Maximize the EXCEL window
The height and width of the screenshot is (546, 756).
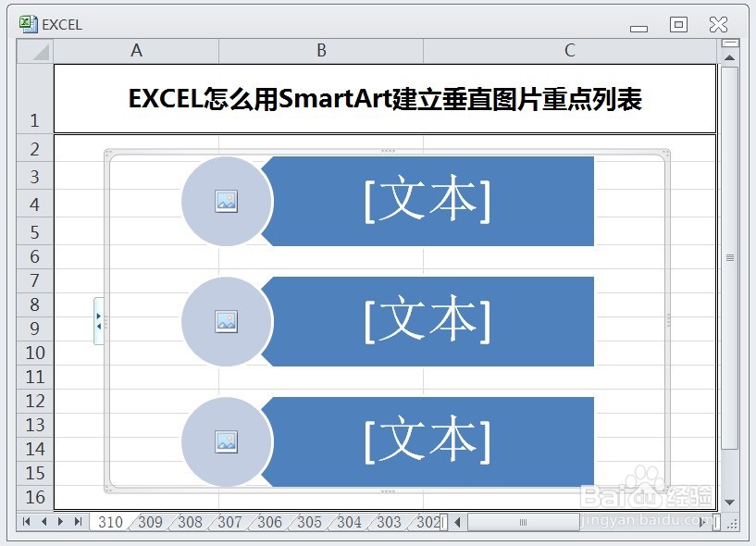point(678,24)
